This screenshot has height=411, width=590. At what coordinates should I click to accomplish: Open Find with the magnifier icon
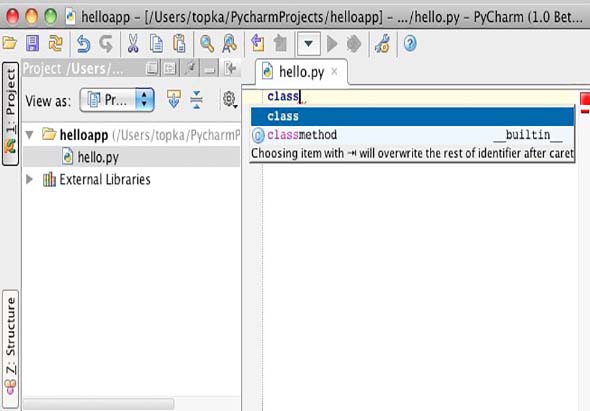tap(207, 44)
